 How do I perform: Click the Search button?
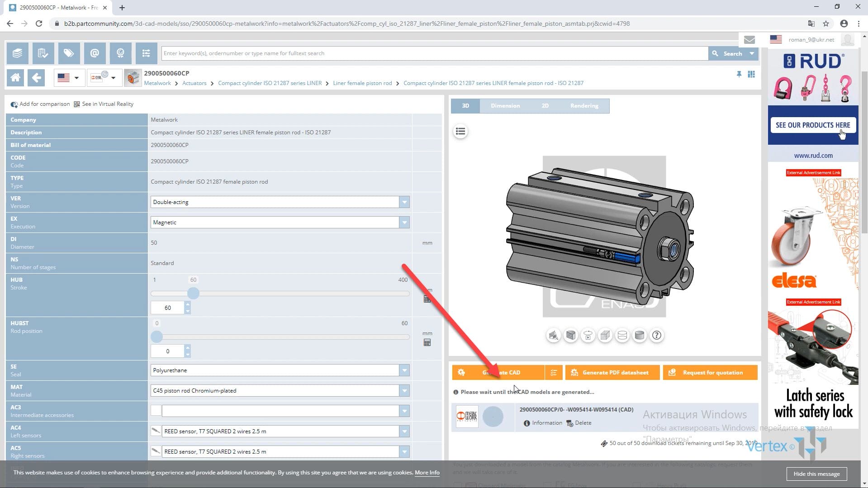727,53
